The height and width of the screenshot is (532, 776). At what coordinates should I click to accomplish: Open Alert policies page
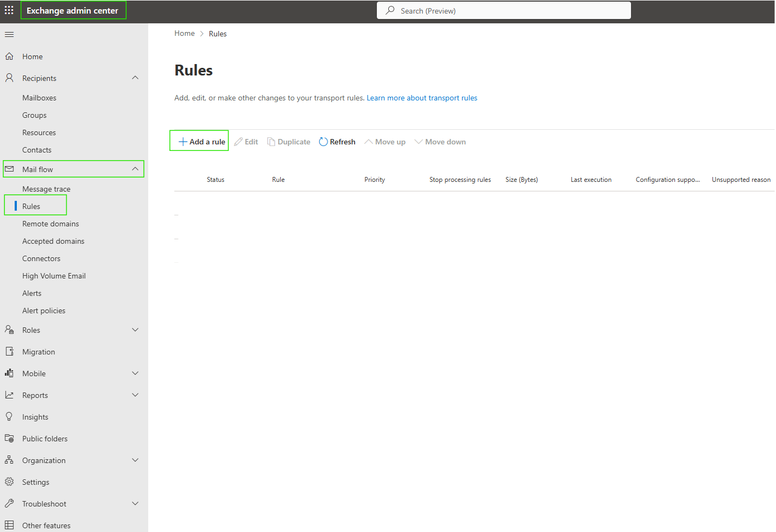click(x=43, y=311)
